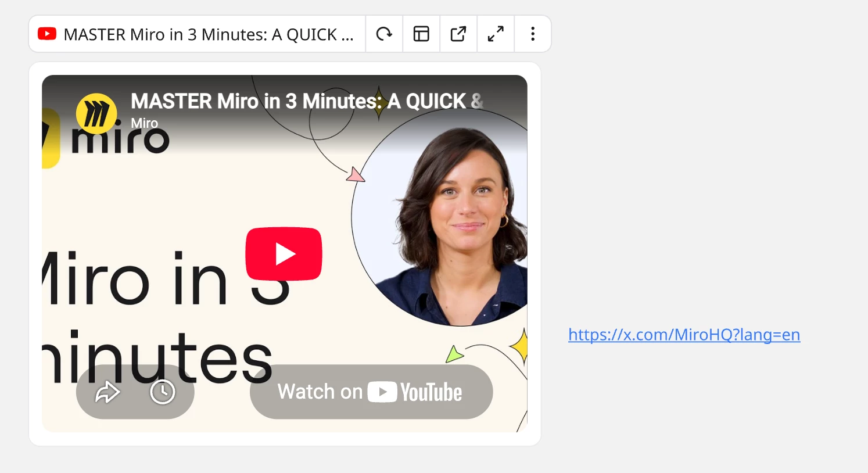Click the Miro channel name under title

pyautogui.click(x=144, y=123)
